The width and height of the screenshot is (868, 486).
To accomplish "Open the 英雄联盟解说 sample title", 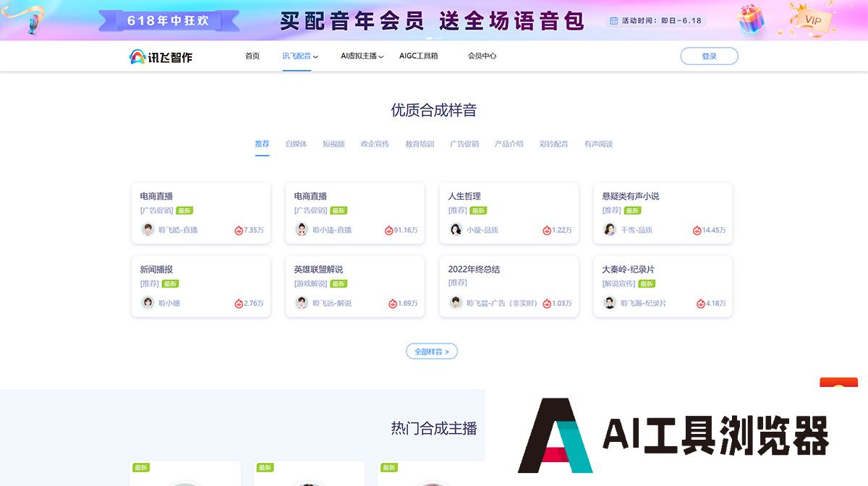I will tap(318, 269).
